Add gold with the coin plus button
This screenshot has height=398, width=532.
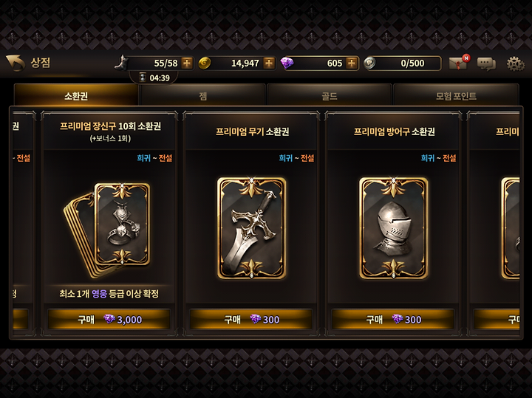tap(269, 63)
